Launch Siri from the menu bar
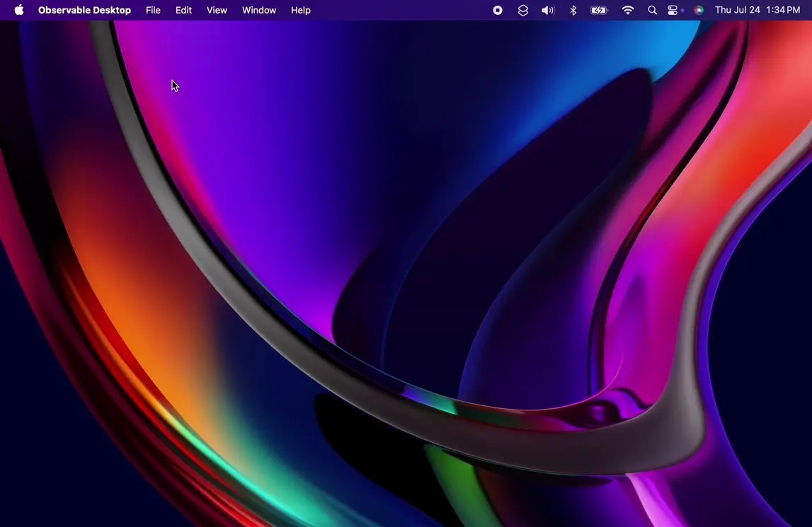Viewport: 812px width, 527px height. click(699, 10)
